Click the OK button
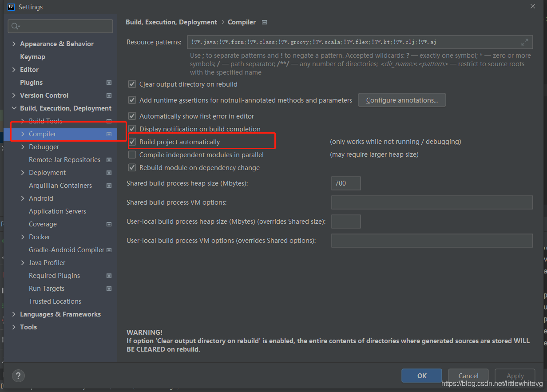Image resolution: width=547 pixels, height=392 pixels. tap(422, 376)
